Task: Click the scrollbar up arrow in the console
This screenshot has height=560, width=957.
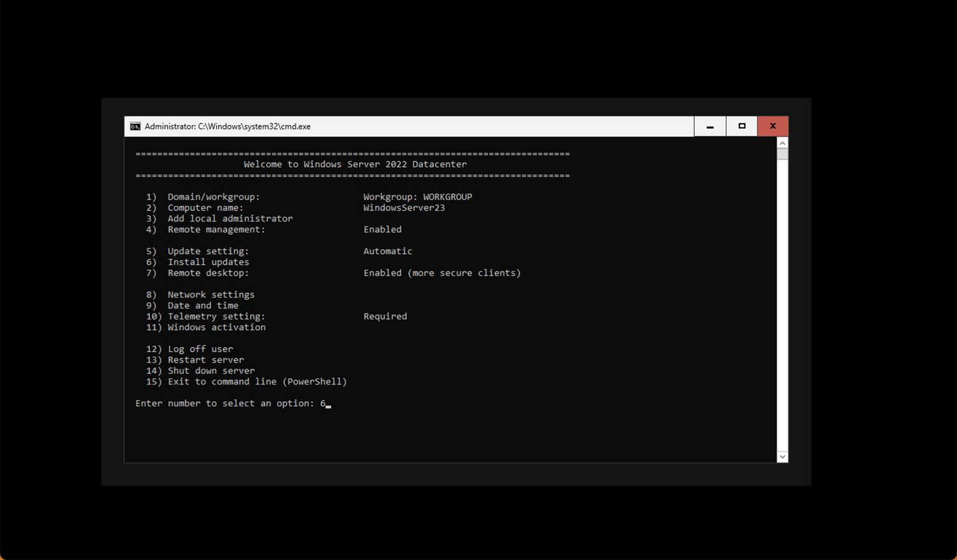Action: (x=782, y=143)
